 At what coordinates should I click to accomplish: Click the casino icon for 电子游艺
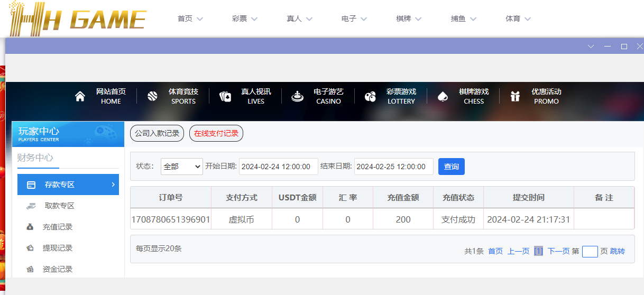(x=297, y=96)
